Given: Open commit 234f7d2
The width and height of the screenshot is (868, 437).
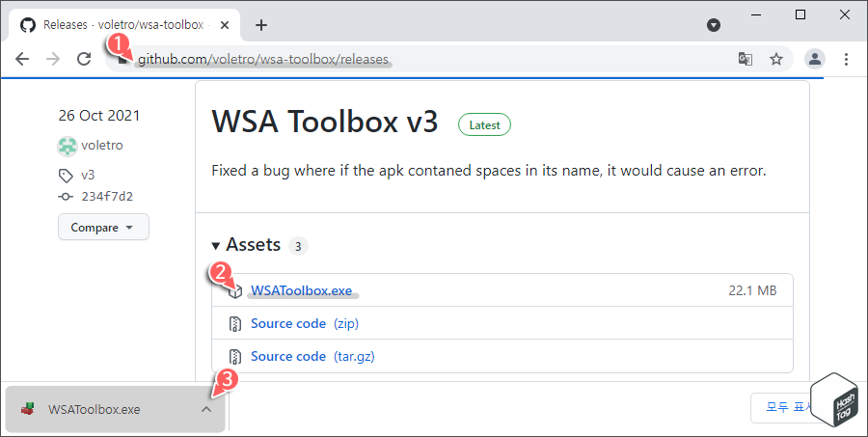Looking at the screenshot, I should coord(107,196).
